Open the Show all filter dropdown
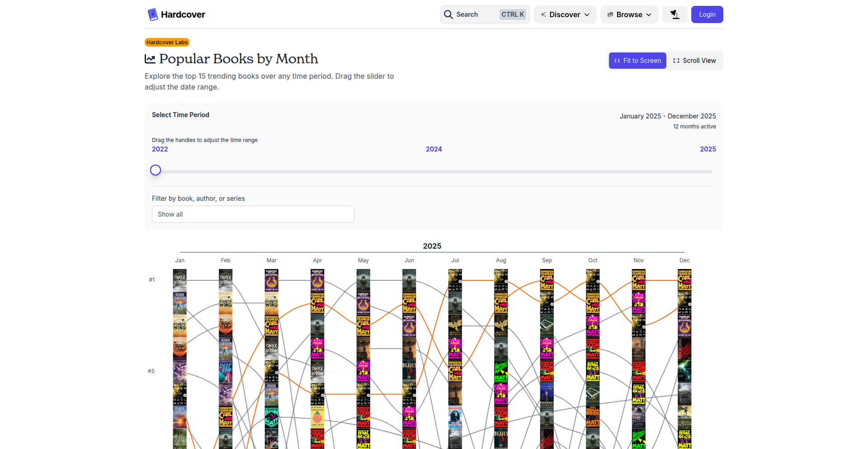 (253, 214)
